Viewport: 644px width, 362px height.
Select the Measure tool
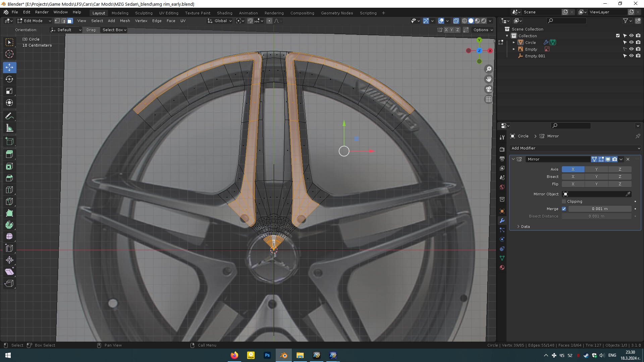tap(9, 128)
